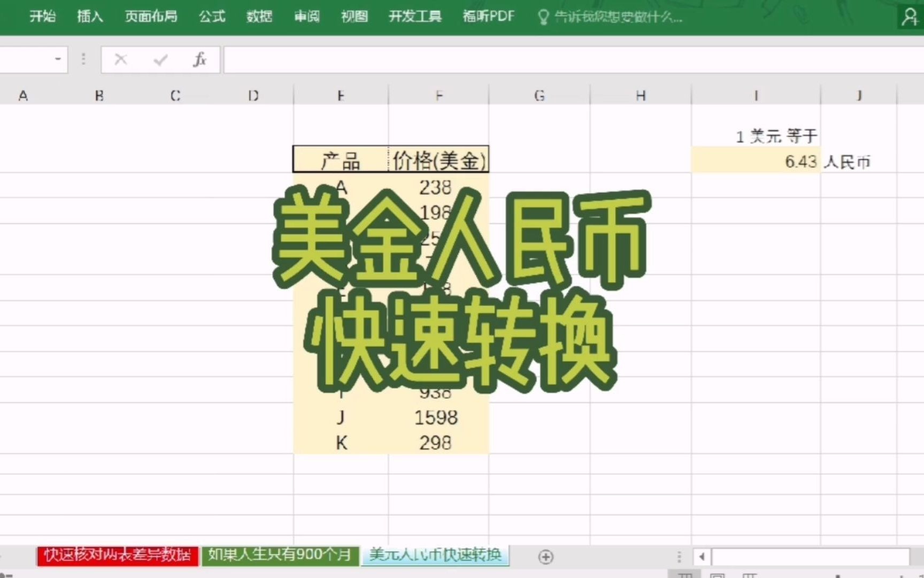This screenshot has height=578, width=924.
Task: Click the 价格(美金) header cell
Action: [439, 159]
